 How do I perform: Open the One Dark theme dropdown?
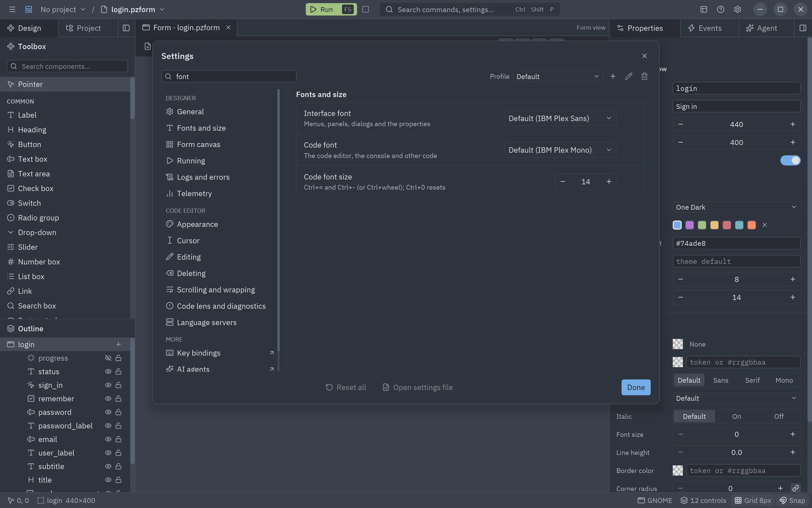click(x=736, y=207)
